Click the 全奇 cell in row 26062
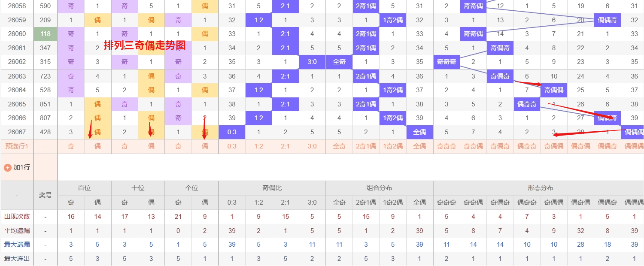This screenshot has height=266, width=644. (339, 62)
